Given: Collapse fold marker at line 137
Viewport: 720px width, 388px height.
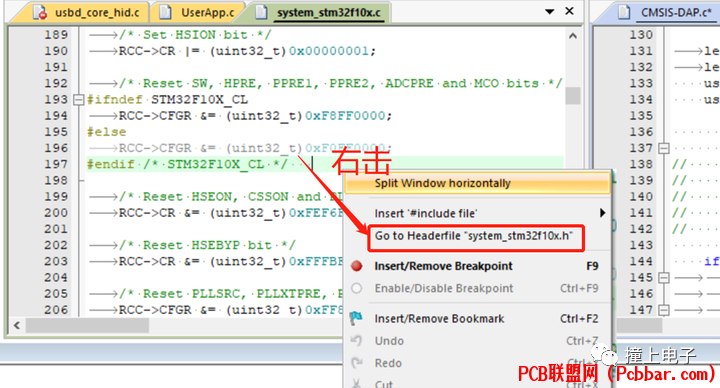Looking at the screenshot, I should click(x=664, y=148).
